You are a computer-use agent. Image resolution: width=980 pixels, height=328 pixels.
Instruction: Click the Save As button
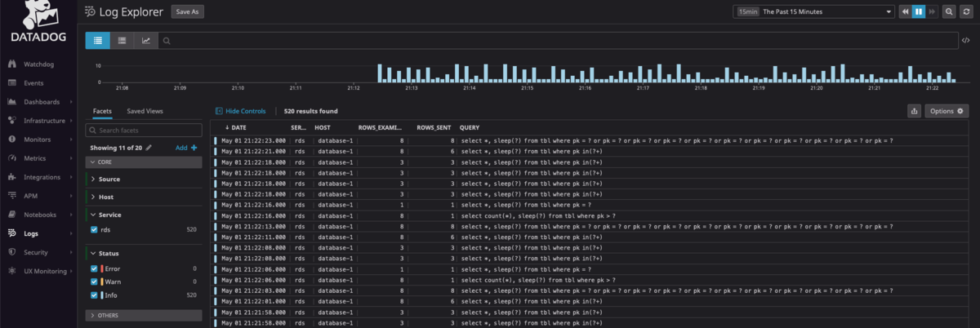point(189,11)
